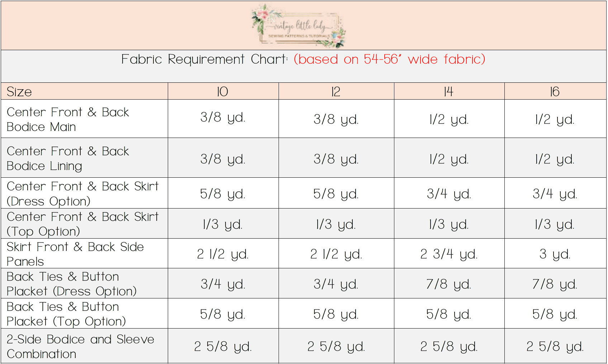Click Bodice Lining 3/8 yd. for size 12
The height and width of the screenshot is (364, 608).
coord(336,159)
